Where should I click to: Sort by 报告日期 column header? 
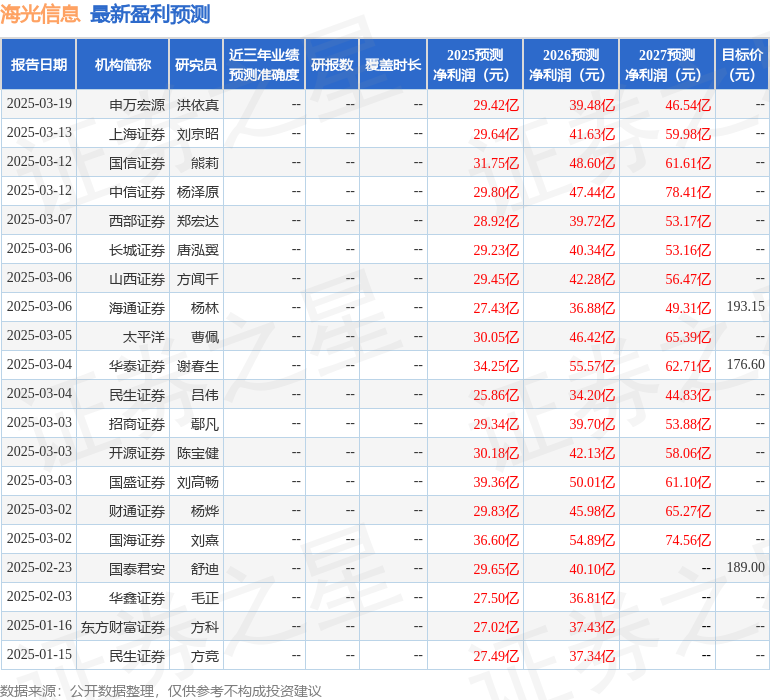pos(39,65)
